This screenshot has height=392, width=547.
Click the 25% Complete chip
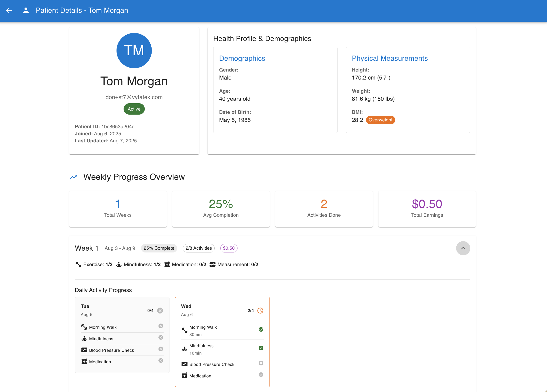point(159,248)
